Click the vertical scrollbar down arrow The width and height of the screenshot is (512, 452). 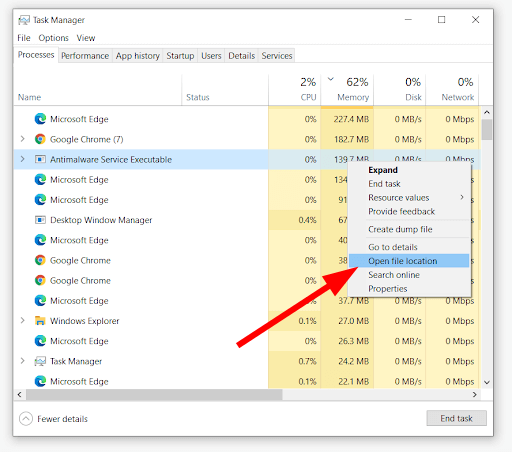[487, 382]
